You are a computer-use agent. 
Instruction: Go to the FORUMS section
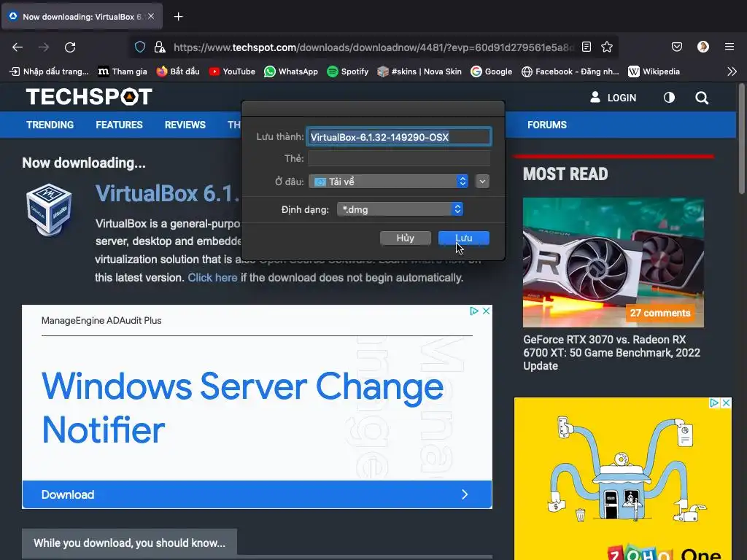(547, 125)
